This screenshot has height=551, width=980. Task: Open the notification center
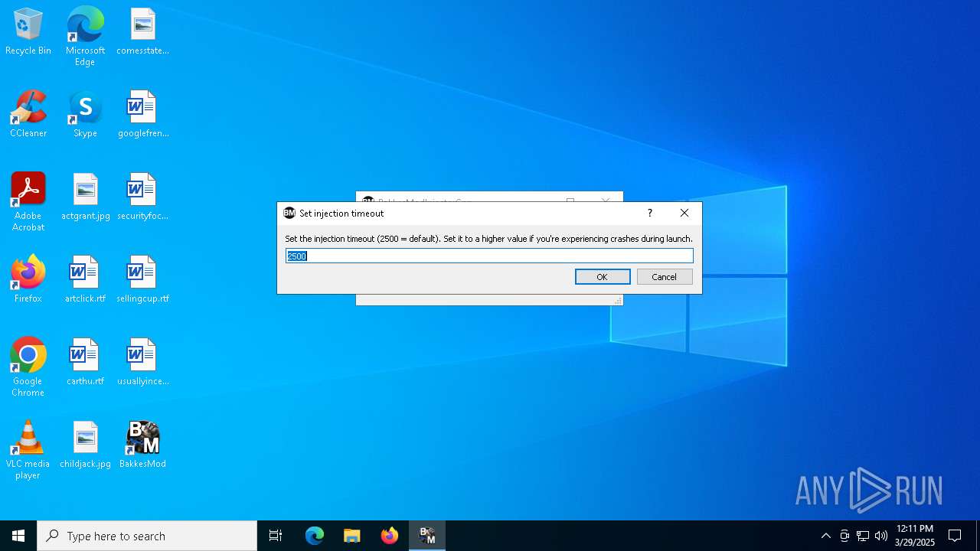coord(955,536)
